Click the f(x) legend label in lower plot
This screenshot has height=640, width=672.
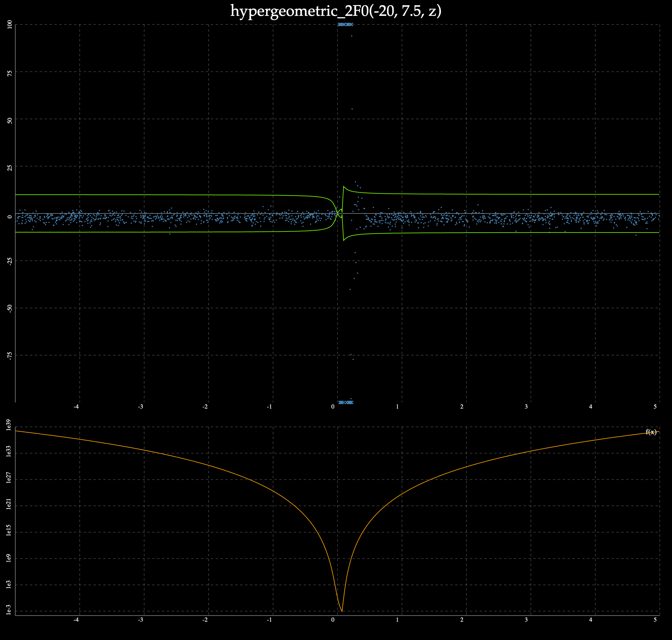click(x=651, y=432)
